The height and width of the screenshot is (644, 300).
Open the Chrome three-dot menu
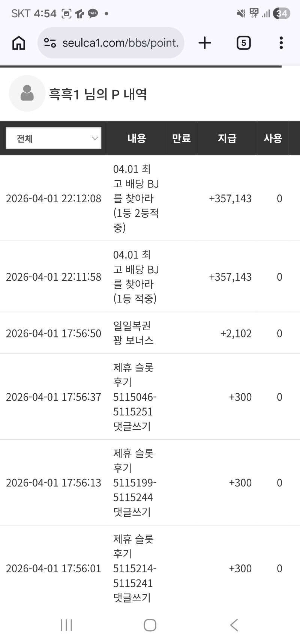pos(281,43)
